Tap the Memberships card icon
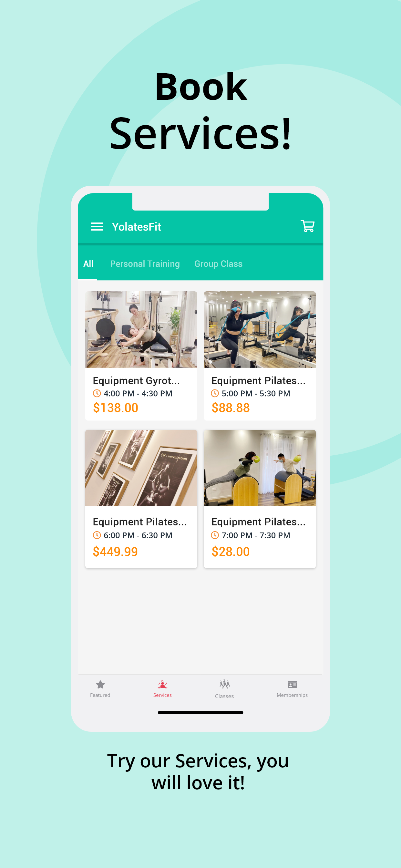Viewport: 401px width, 868px height. [292, 684]
